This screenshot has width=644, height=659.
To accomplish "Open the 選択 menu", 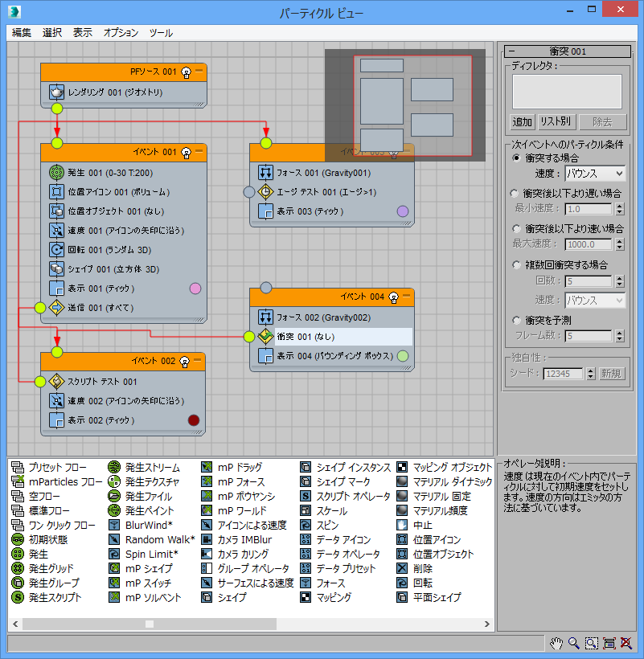I will click(x=52, y=33).
